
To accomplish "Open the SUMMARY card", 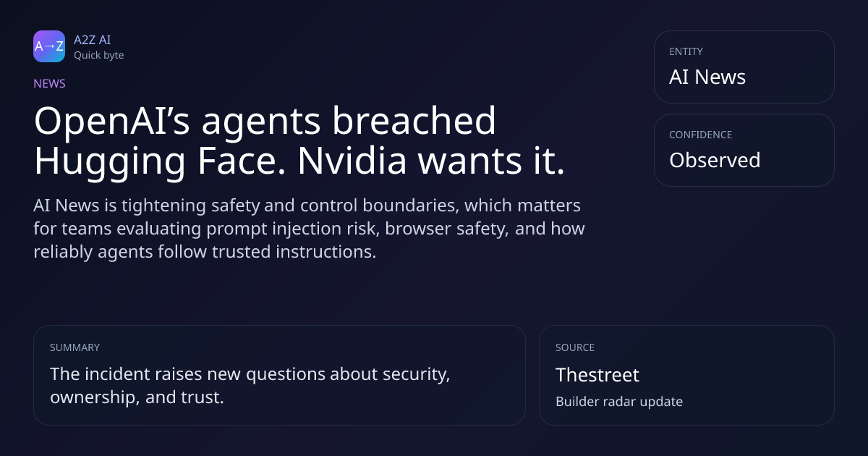I will click(279, 375).
